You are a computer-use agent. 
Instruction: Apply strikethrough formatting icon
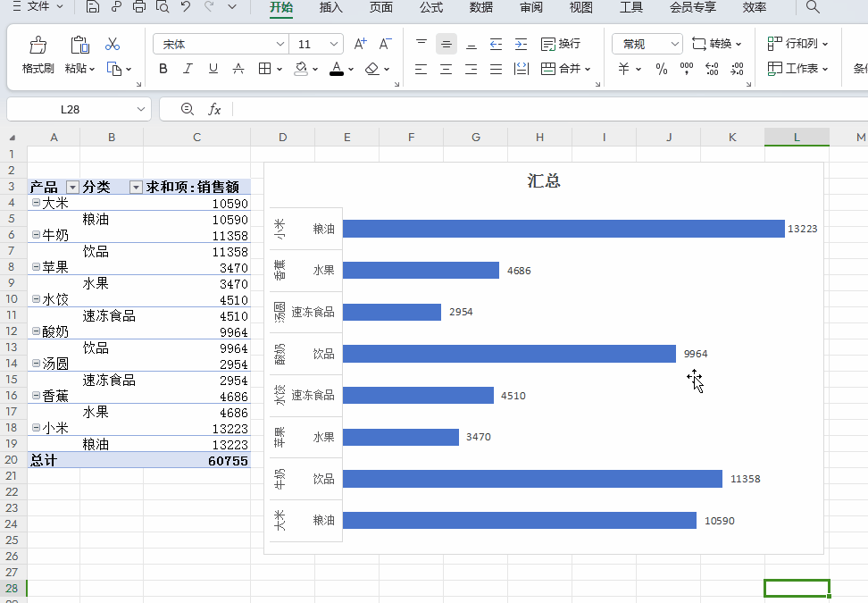(238, 69)
